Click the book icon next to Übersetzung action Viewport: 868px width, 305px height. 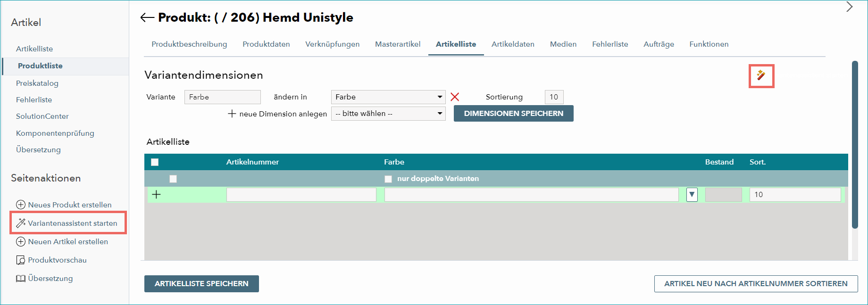(21, 278)
